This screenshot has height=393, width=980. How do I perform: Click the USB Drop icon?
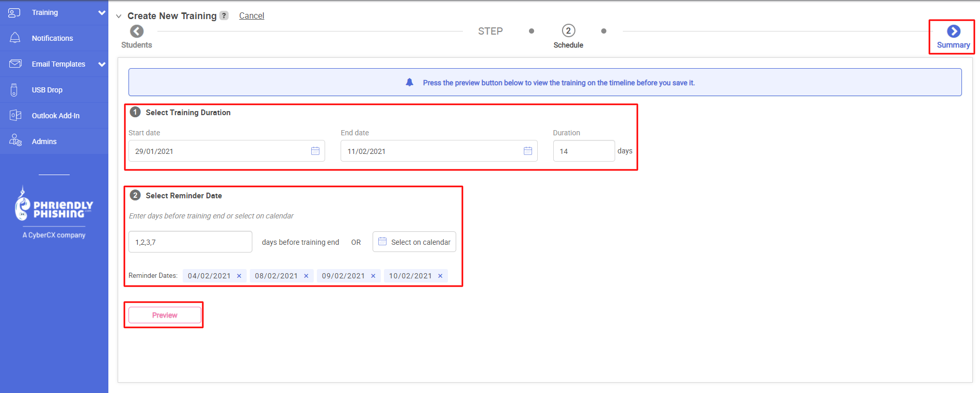[14, 90]
